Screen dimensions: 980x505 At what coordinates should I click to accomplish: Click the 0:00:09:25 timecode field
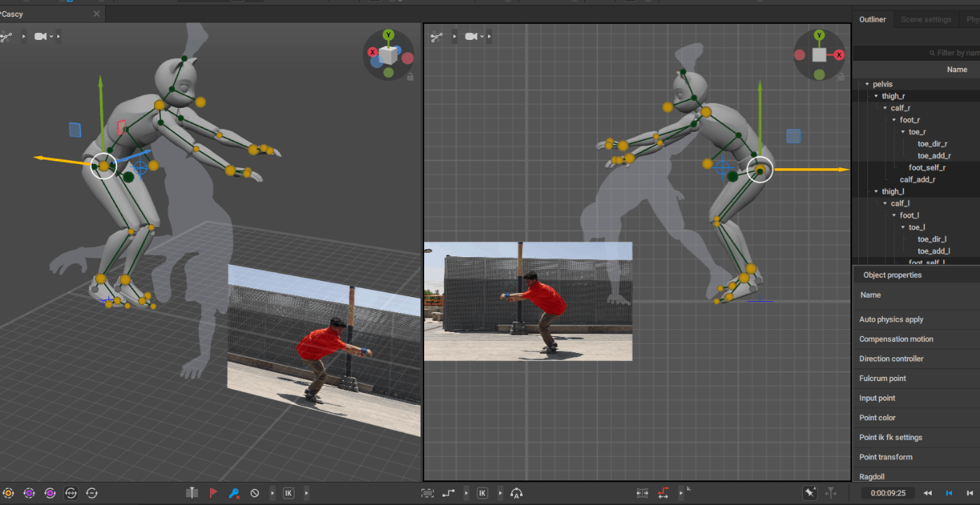pyautogui.click(x=888, y=493)
